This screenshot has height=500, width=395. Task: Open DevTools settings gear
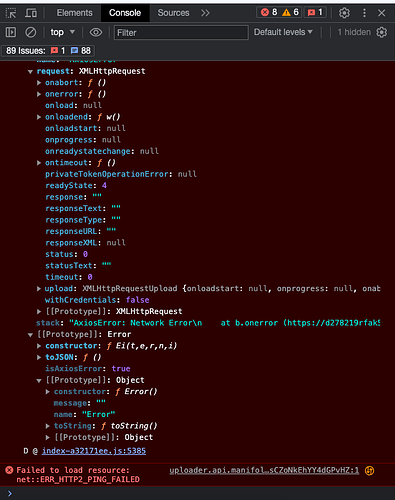click(344, 13)
